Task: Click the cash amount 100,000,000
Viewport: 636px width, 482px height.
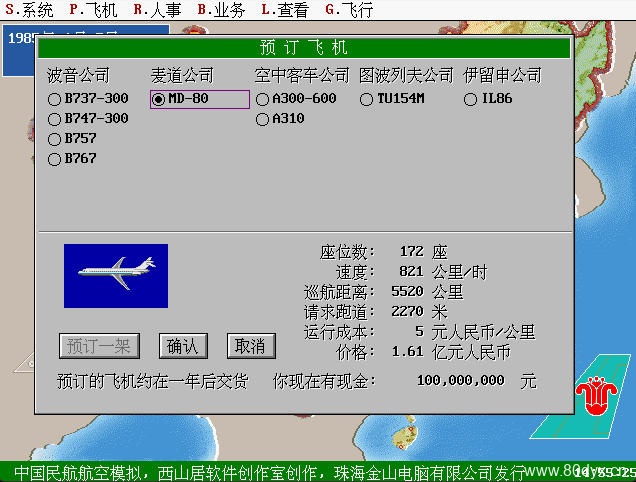Action: pos(461,381)
